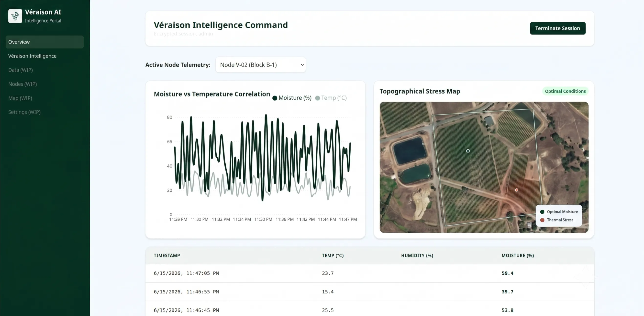This screenshot has height=316, width=644.
Task: Click the Topographical Stress Map title
Action: (x=420, y=91)
